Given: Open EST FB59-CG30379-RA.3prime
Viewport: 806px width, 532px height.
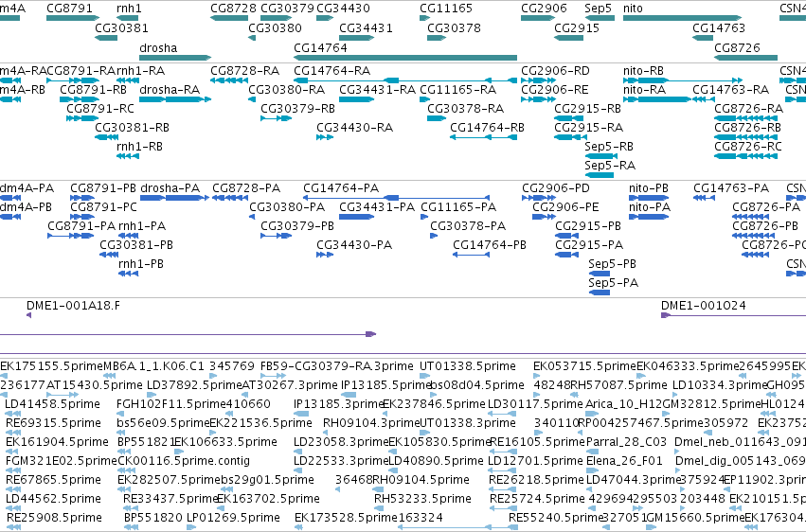Looking at the screenshot, I should pyautogui.click(x=336, y=366).
